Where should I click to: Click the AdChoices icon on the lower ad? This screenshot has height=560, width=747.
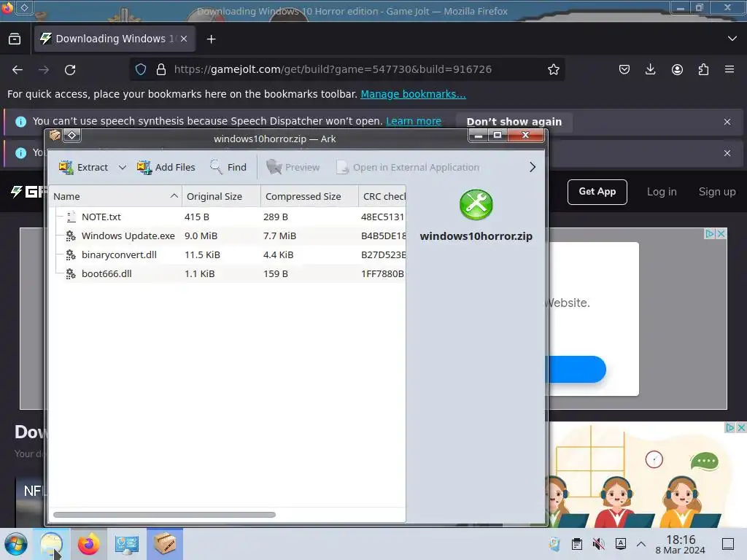pyautogui.click(x=729, y=427)
